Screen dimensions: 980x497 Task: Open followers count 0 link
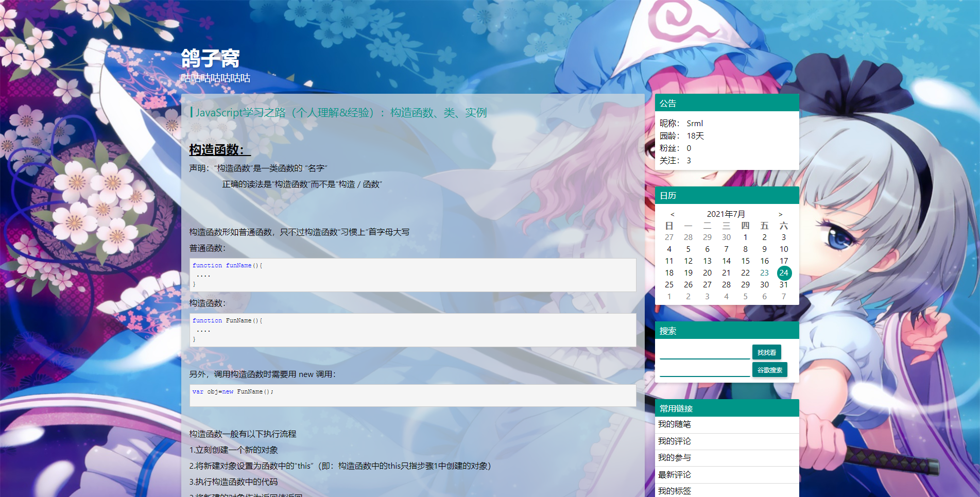tap(689, 148)
